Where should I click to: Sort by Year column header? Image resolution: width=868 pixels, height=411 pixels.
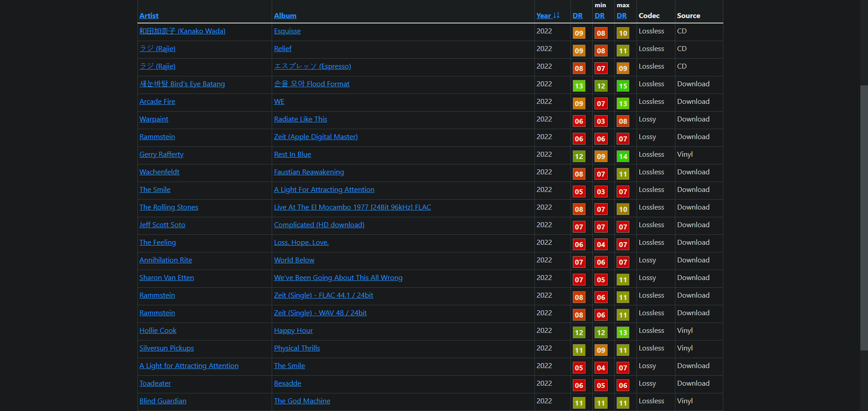click(548, 15)
